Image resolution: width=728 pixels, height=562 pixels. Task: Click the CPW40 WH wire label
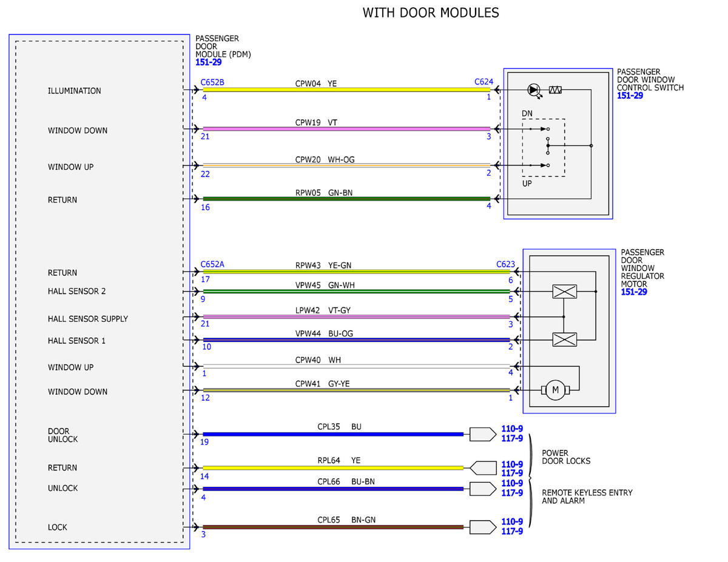pyautogui.click(x=318, y=360)
